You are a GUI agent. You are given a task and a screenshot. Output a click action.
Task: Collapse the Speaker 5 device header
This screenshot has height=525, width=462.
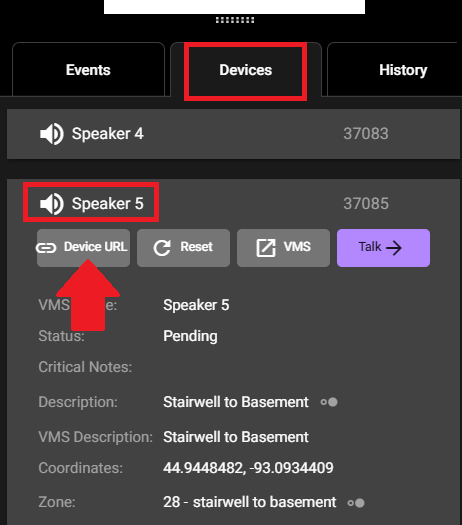tap(233, 204)
